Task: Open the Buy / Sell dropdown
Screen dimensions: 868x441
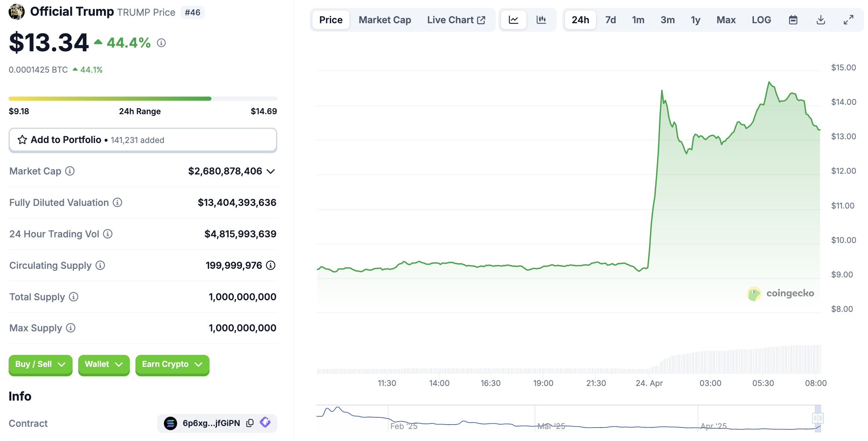Action: [x=40, y=364]
